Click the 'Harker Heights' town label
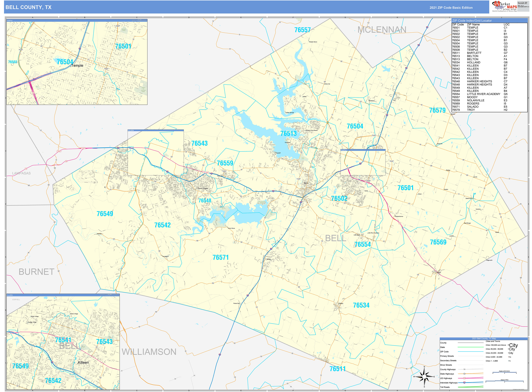The image size is (532, 392). pyautogui.click(x=203, y=188)
